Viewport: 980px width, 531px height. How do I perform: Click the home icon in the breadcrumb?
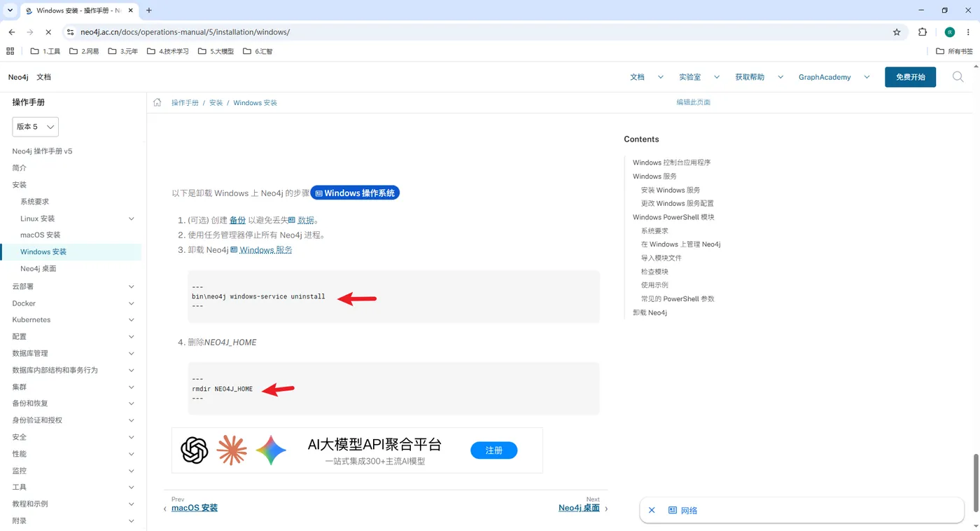click(x=157, y=102)
